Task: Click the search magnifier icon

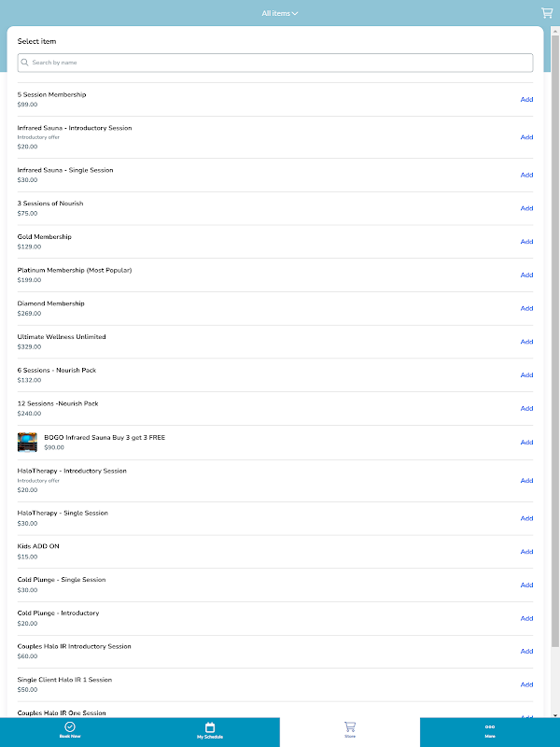Action: click(24, 63)
